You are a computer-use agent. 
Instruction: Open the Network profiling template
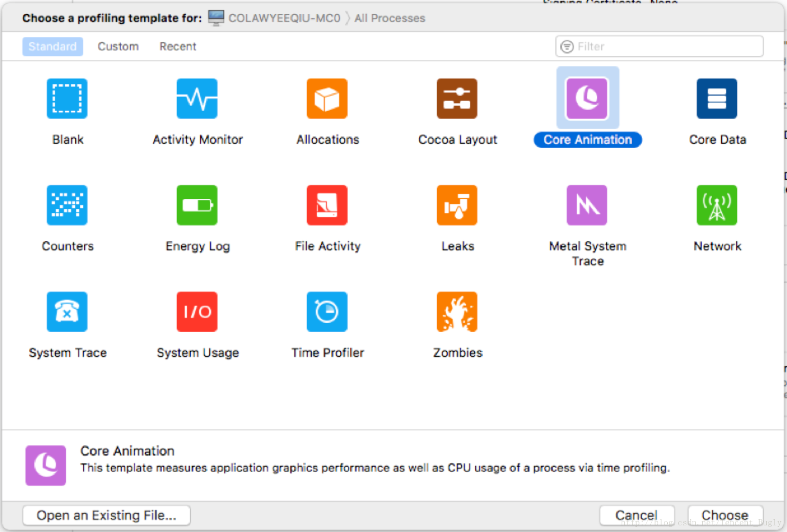point(716,205)
